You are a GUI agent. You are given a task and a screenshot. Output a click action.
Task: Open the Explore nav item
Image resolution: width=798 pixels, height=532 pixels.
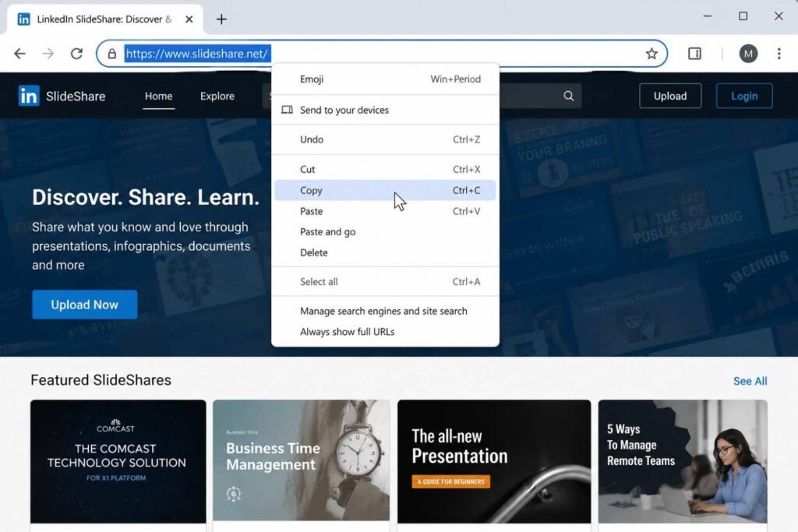click(217, 96)
